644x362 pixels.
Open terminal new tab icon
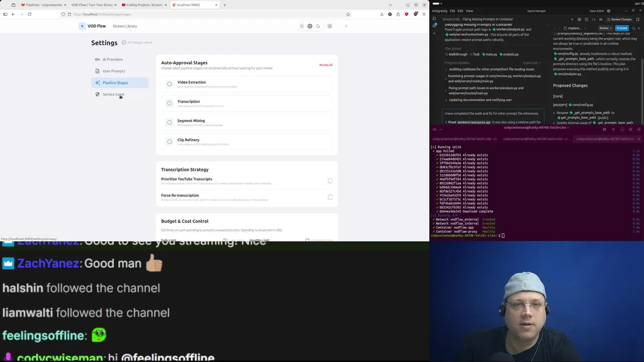(x=435, y=129)
